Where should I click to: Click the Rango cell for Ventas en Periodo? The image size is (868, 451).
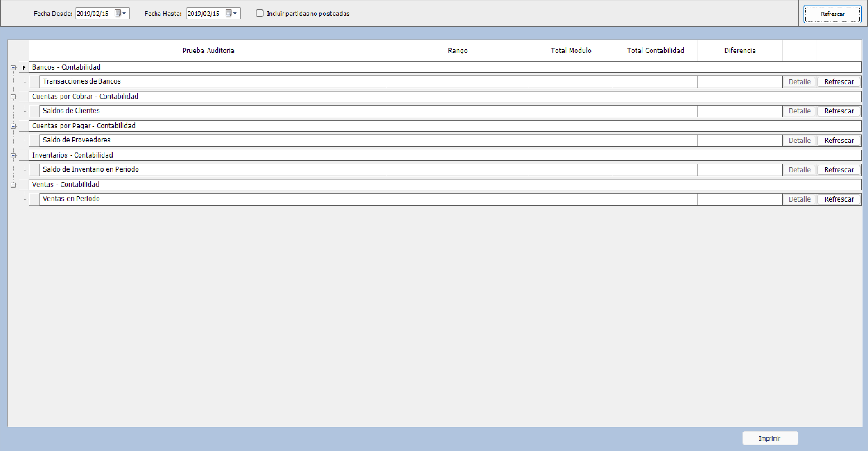point(458,199)
